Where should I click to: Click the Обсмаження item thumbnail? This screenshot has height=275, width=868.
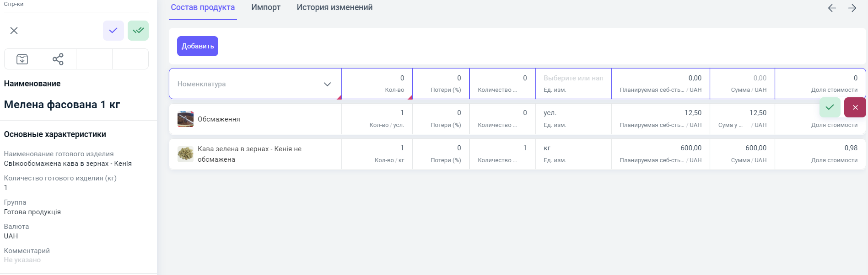[185, 119]
